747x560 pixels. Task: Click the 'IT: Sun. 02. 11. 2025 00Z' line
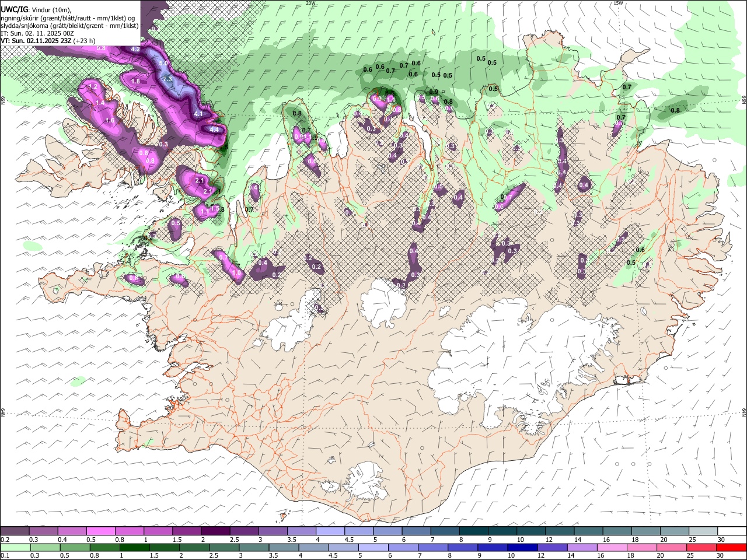(x=38, y=33)
